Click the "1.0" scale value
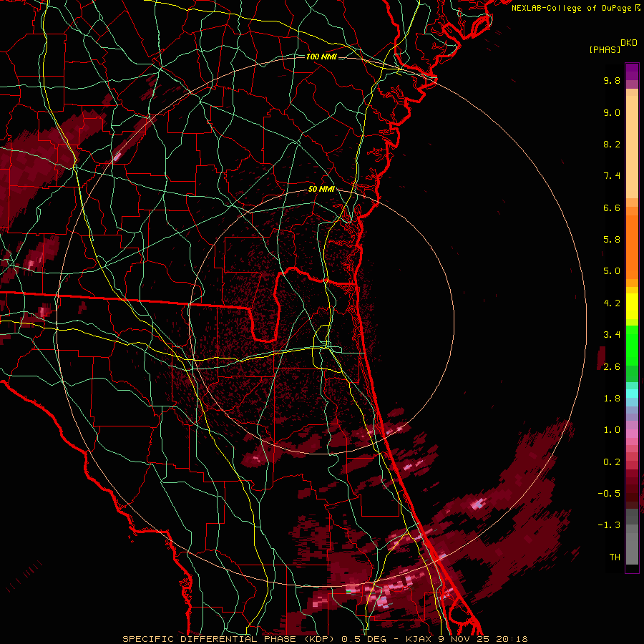 (612, 431)
